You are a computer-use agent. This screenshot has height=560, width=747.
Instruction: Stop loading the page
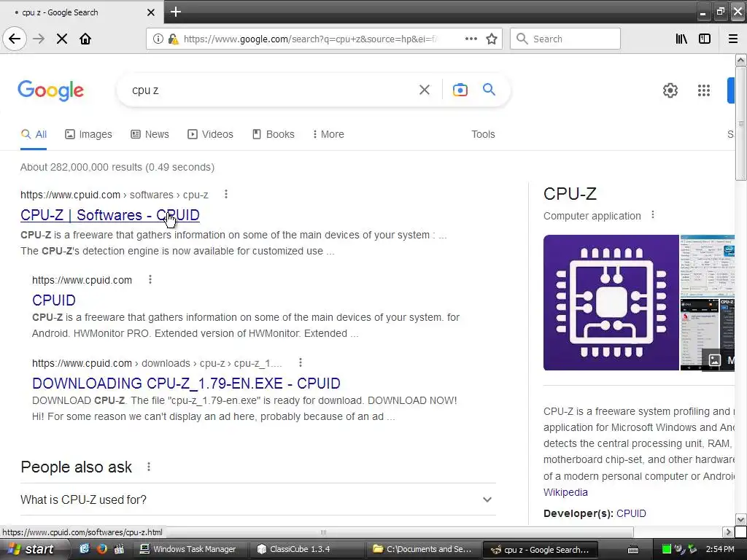[x=62, y=39]
